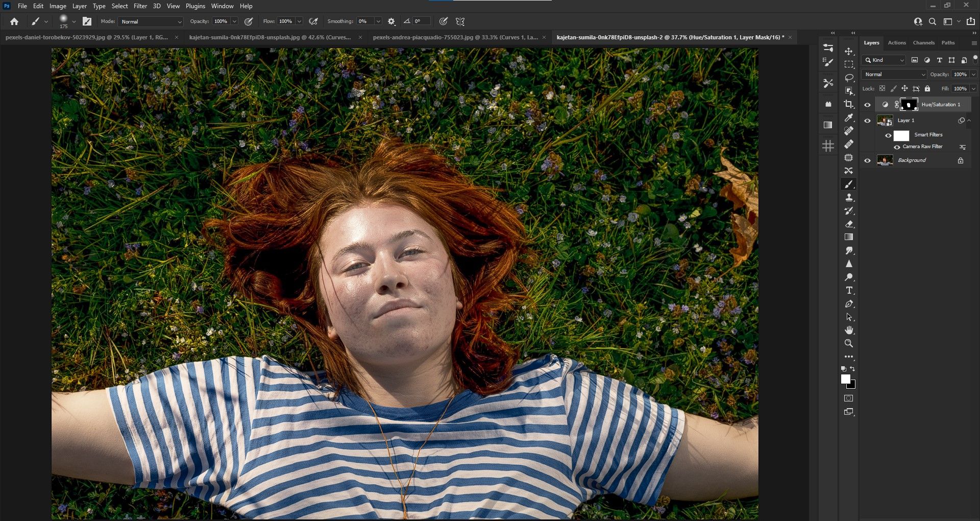The width and height of the screenshot is (980, 521).
Task: Activate the Hand tool
Action: tap(849, 330)
